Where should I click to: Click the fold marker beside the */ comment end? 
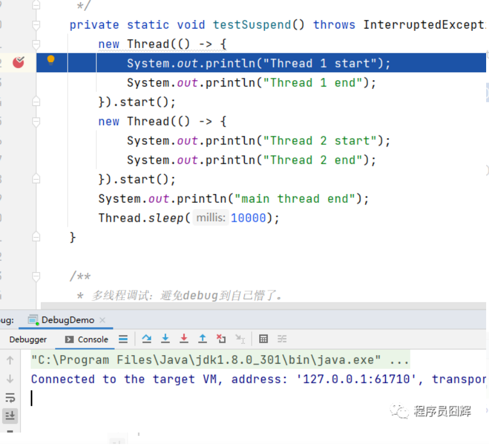36,5
